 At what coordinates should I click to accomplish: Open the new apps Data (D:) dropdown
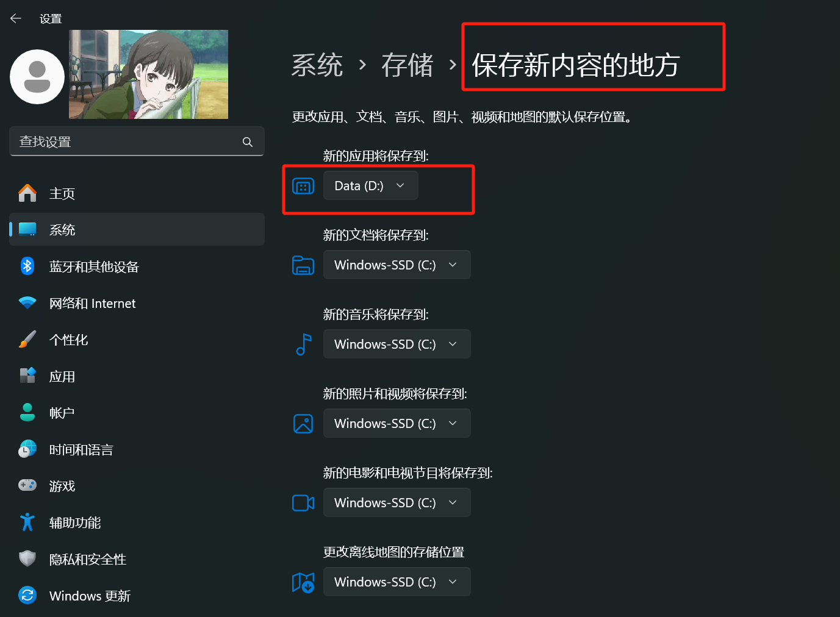tap(371, 185)
